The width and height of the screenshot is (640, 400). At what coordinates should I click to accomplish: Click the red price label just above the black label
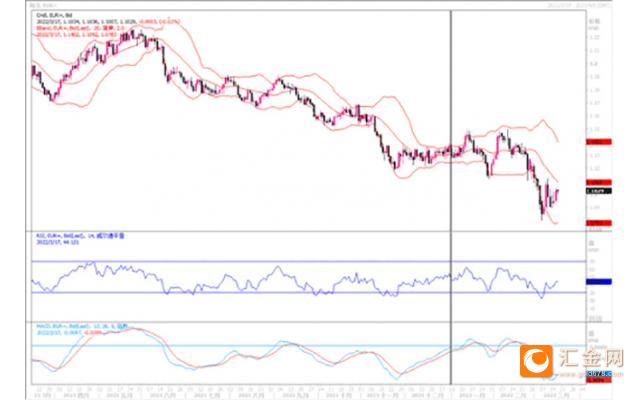coord(599,182)
